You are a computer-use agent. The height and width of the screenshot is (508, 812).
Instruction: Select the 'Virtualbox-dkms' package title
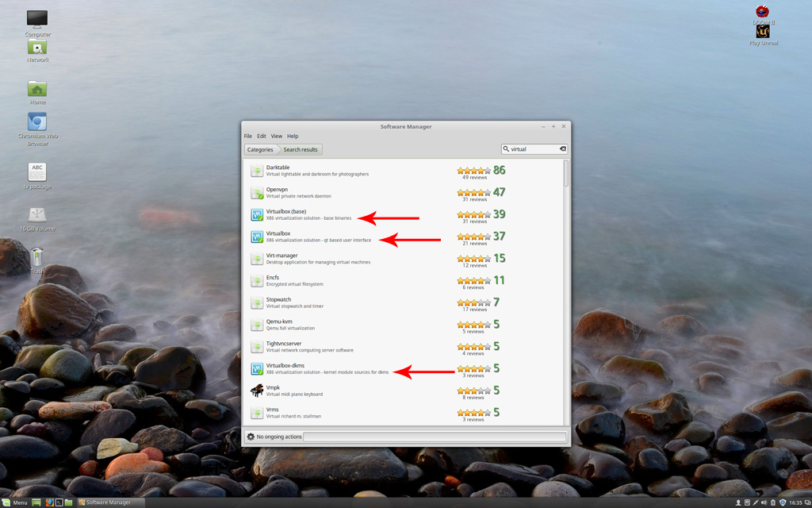(x=285, y=365)
